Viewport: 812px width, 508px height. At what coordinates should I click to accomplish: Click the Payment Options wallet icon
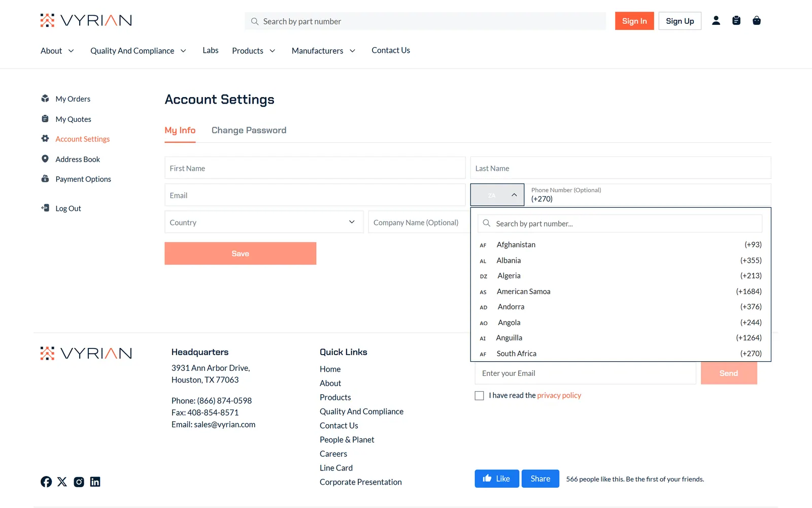pyautogui.click(x=45, y=179)
